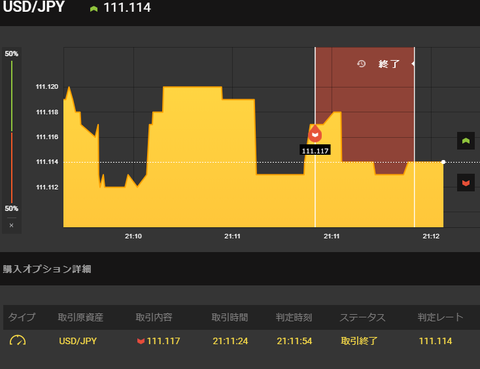The width and height of the screenshot is (480, 369).
Task: Click the 111.112 price axis label
Action: tap(47, 187)
